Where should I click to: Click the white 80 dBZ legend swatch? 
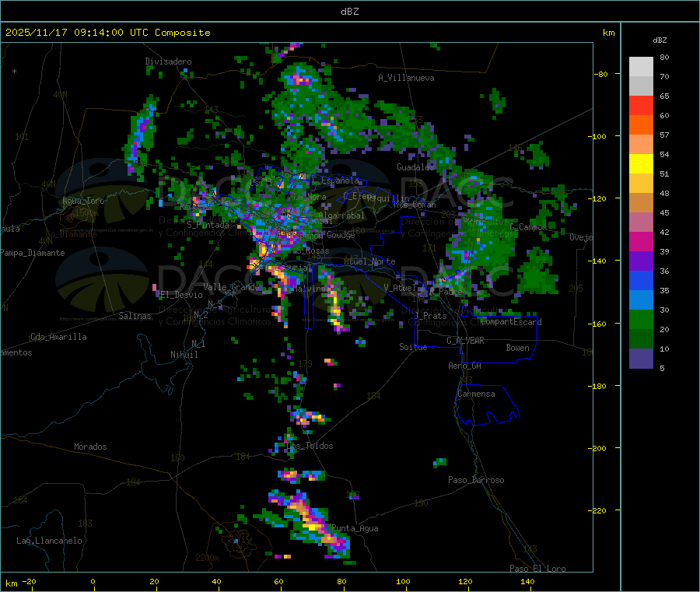coord(641,66)
